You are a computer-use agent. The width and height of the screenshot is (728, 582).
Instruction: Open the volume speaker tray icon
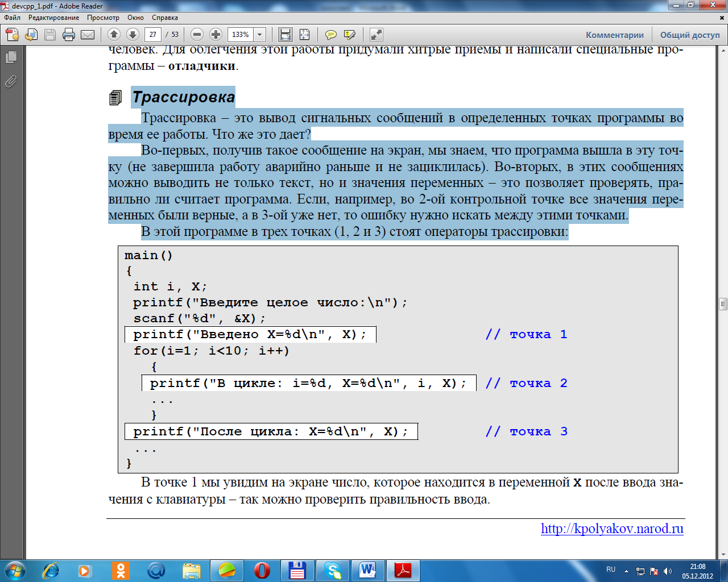[x=668, y=571]
